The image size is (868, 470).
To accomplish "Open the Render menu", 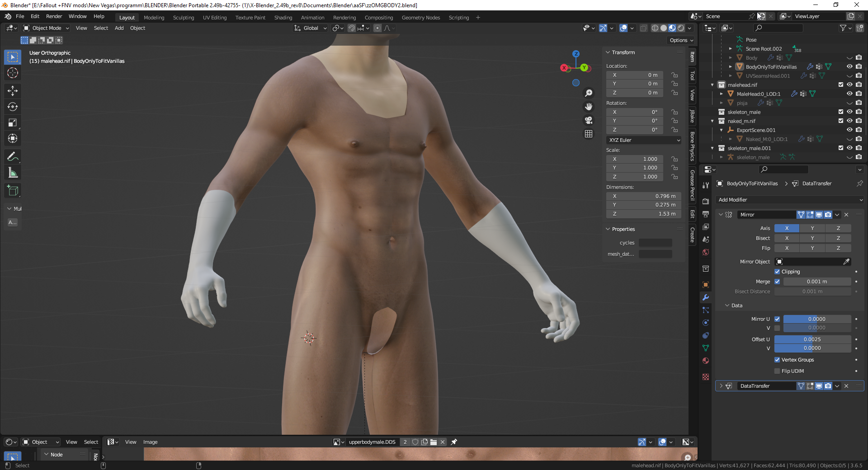I will 54,16.
